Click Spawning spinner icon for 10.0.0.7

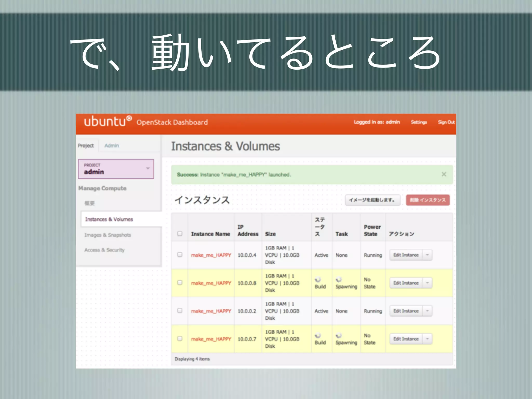[x=338, y=336]
